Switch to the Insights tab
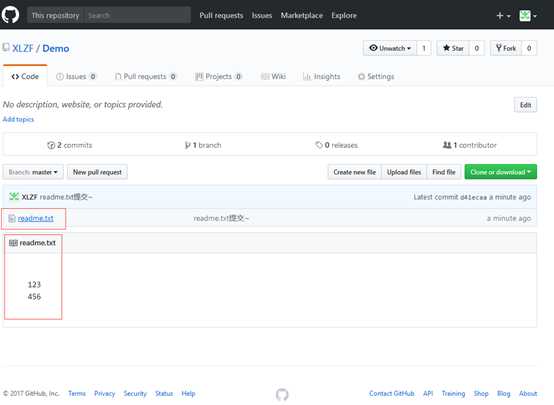Screen dimensions: 554x405 pyautogui.click(x=322, y=76)
